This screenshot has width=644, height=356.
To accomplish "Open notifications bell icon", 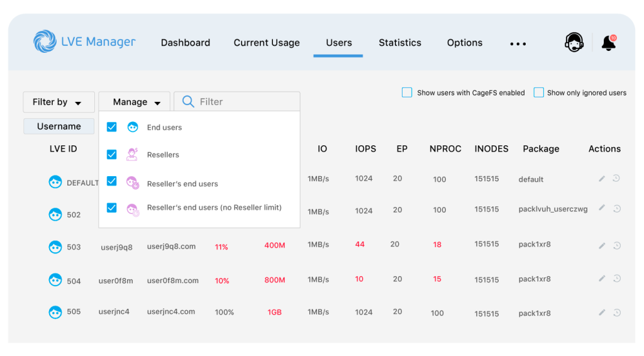I will (609, 43).
